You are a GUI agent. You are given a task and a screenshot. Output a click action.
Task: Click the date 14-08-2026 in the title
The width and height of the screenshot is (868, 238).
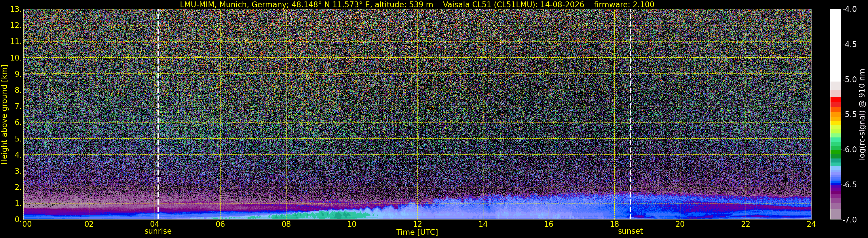click(562, 4)
